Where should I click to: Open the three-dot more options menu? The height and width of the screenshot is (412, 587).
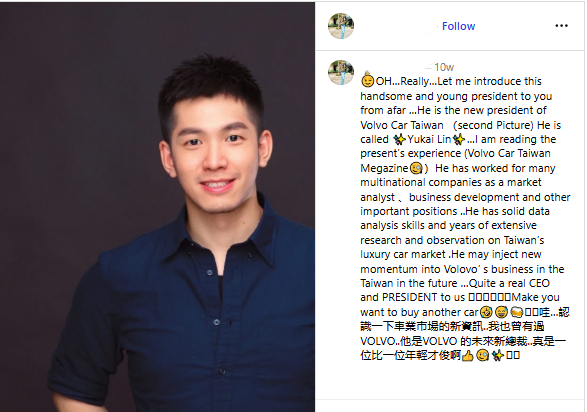point(561,26)
